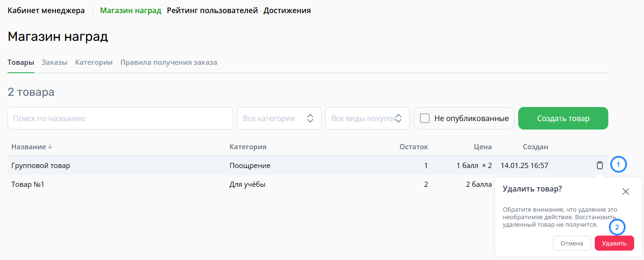644x260 pixels.
Task: Select the Товары tab
Action: 21,62
